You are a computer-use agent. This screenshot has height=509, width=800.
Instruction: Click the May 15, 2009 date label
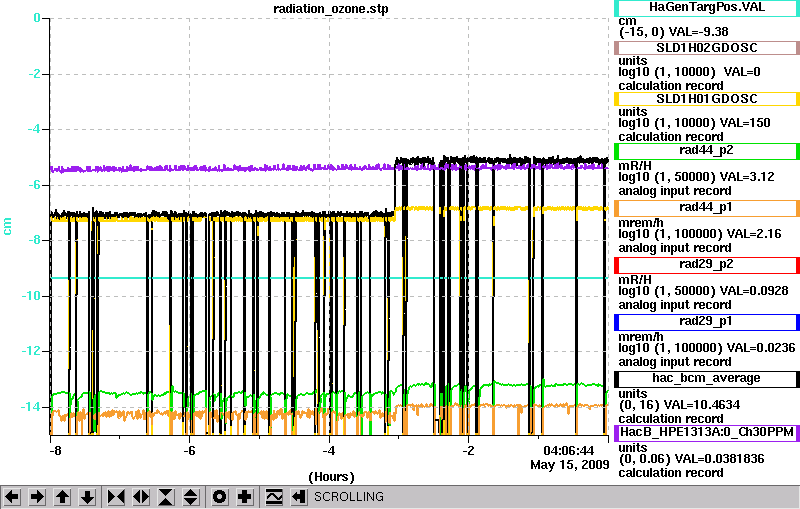(x=570, y=465)
